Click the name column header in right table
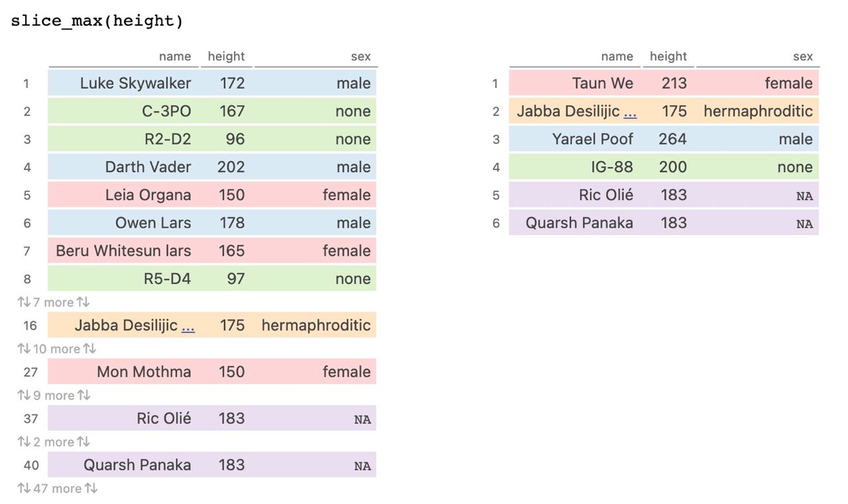 616,57
